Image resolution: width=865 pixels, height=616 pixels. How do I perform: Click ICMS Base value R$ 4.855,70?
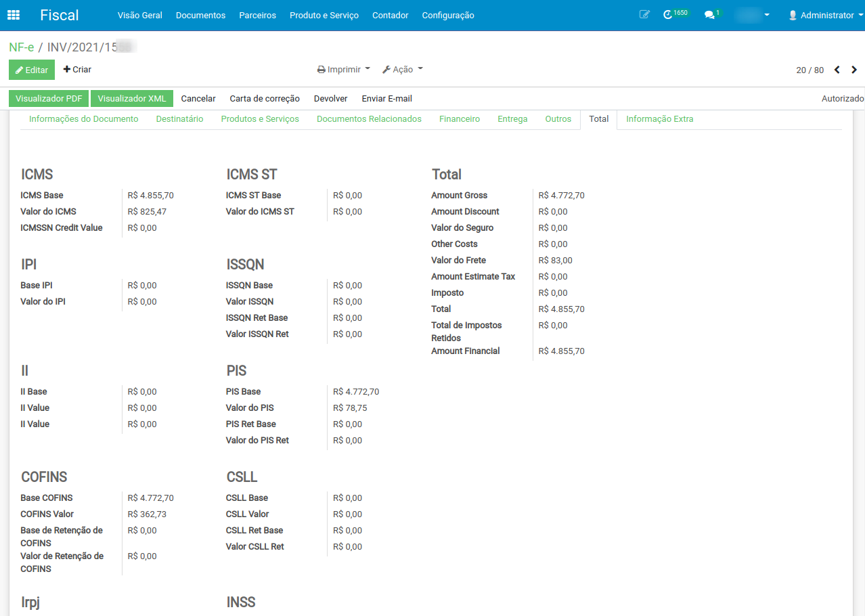pyautogui.click(x=151, y=195)
